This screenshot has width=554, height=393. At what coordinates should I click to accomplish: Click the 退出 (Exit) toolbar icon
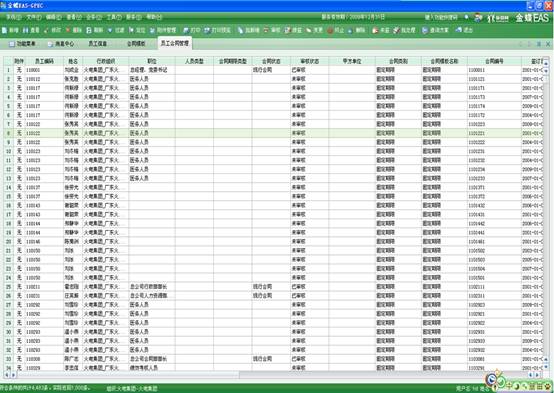464,30
